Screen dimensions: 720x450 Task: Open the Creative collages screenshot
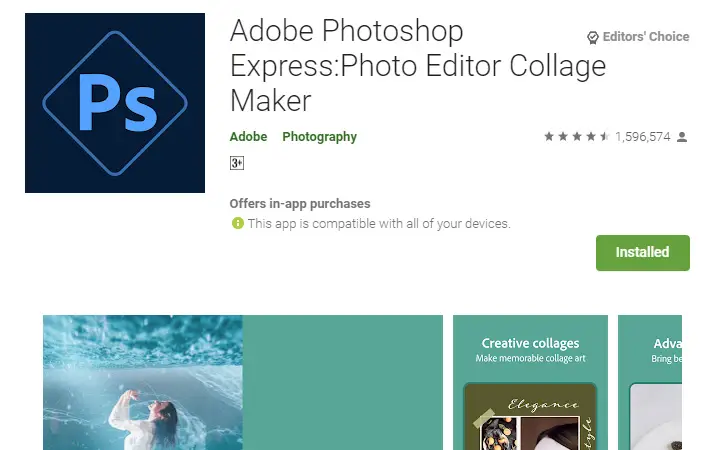530,382
